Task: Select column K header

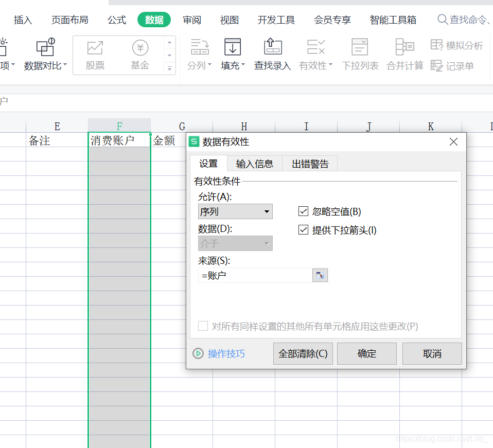Action: (431, 126)
